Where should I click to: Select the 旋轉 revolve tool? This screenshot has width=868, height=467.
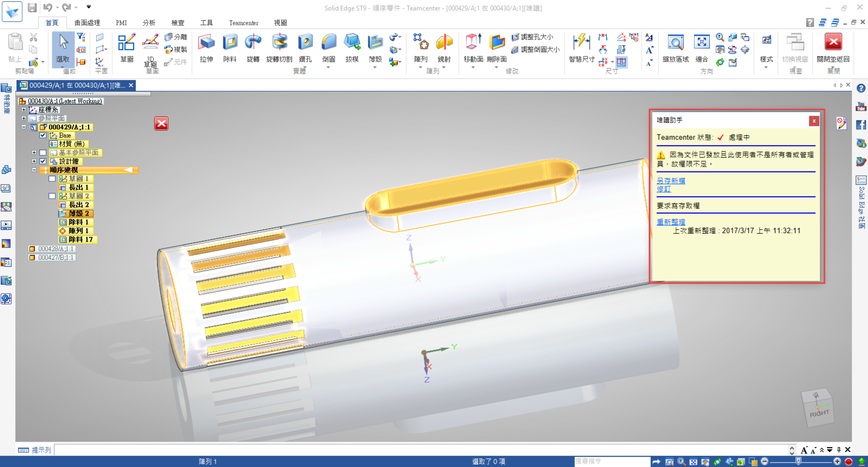click(253, 48)
